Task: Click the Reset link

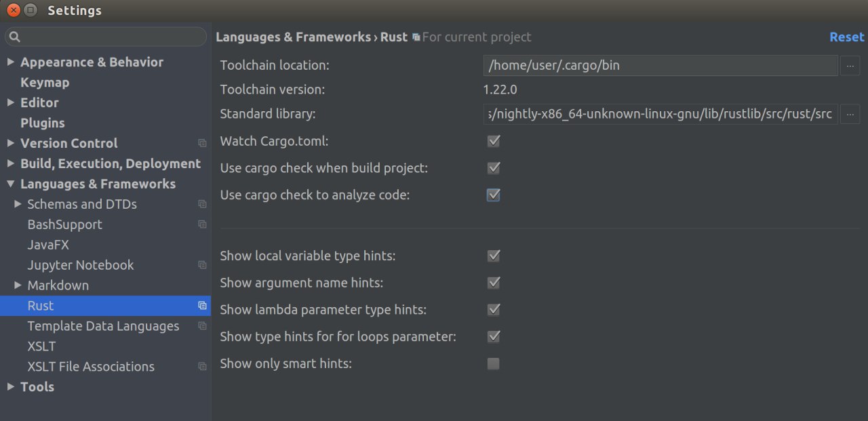Action: [847, 37]
